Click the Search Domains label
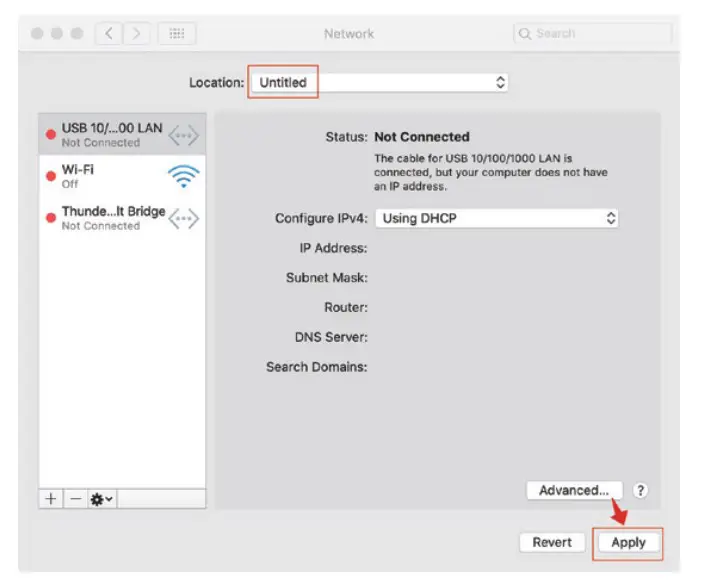This screenshot has height=587, width=711. pyautogui.click(x=317, y=367)
